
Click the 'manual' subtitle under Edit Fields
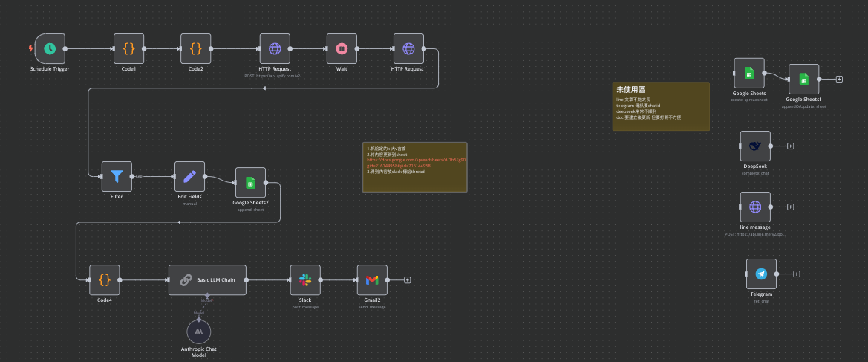[x=189, y=204]
